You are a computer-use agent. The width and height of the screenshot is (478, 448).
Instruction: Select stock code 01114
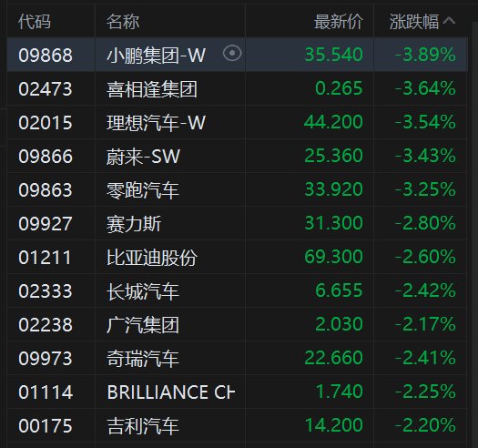[46, 392]
